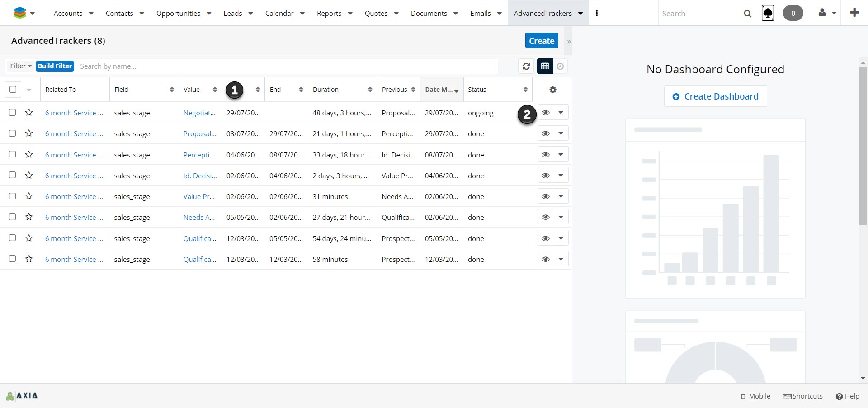Screen dimensions: 868x408
Task: Expand the Opportunities menu caret
Action: (209, 14)
